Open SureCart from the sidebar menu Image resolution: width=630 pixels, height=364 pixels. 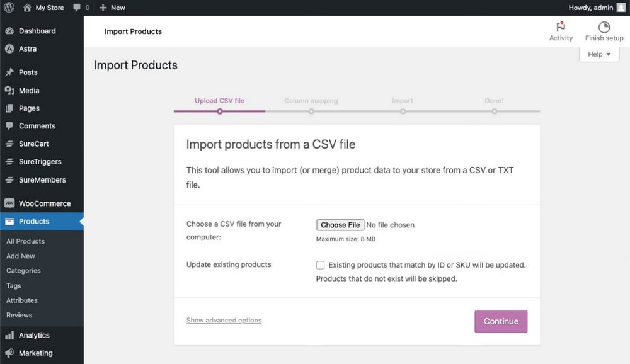[x=34, y=144]
